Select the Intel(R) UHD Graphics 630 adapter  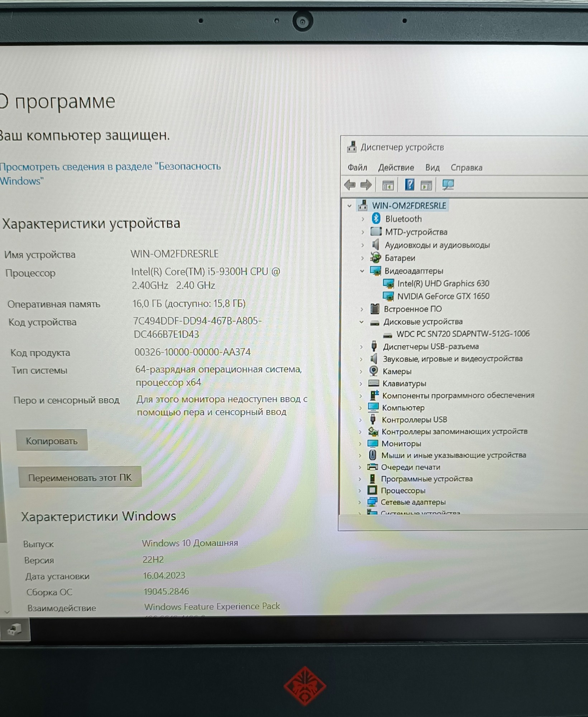tap(443, 284)
